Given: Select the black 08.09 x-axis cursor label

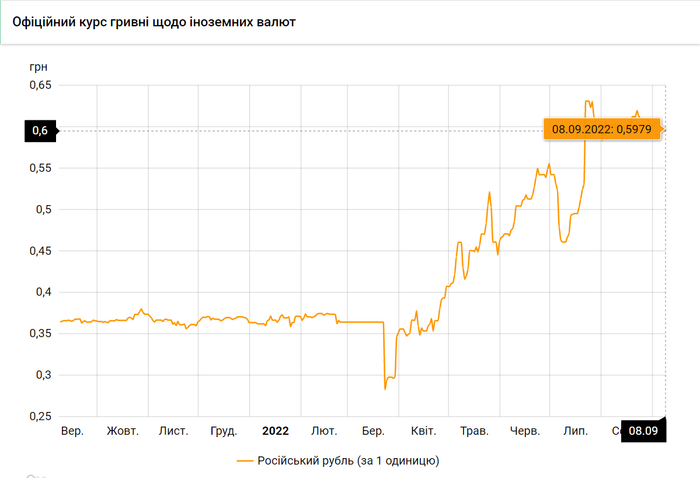Looking at the screenshot, I should point(642,431).
